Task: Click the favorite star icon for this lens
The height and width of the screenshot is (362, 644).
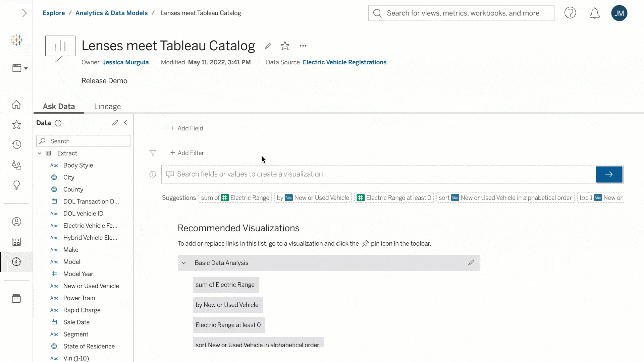Action: [x=285, y=46]
